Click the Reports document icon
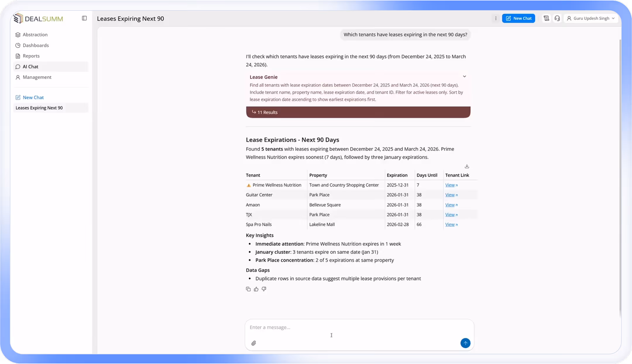Viewport: 632px width, 364px height. tap(18, 56)
